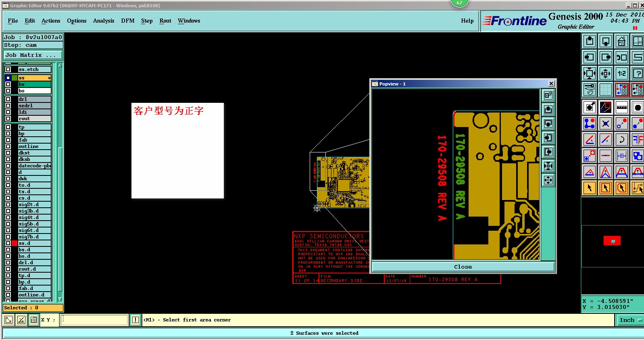This screenshot has height=340, width=644.
Task: Click the curved rotate arrow icon
Action: (622, 140)
